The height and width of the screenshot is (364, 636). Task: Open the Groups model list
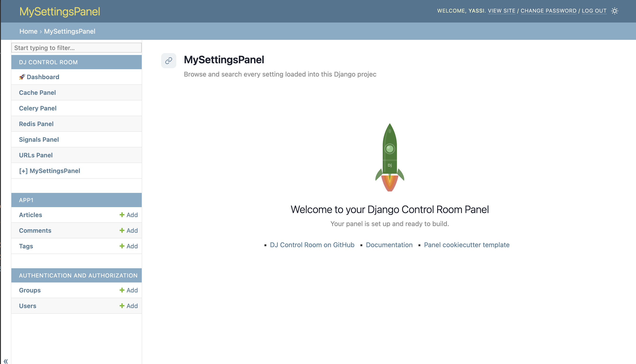(30, 290)
